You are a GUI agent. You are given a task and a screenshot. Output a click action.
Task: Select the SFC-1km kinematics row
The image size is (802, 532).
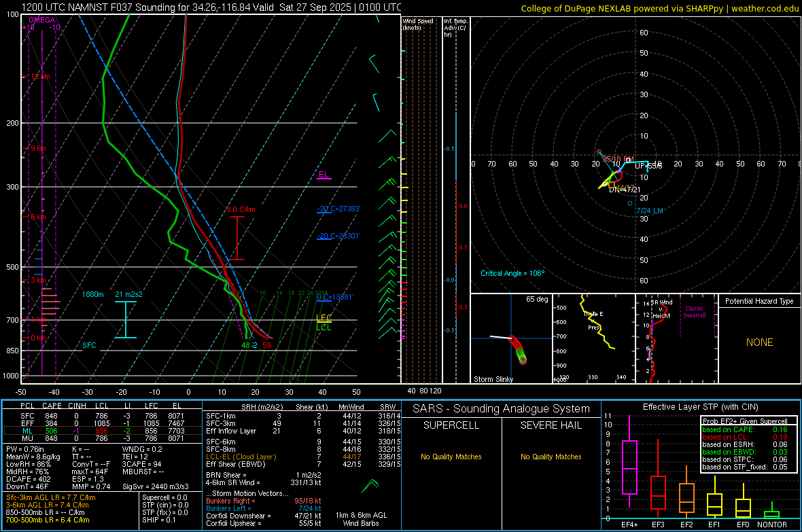[x=303, y=416]
